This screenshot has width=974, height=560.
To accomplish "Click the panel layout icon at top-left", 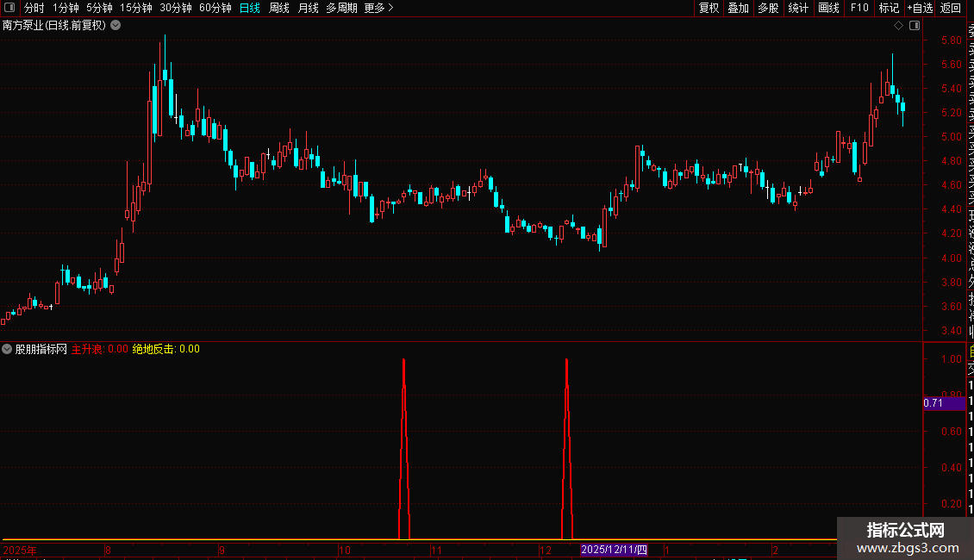I will 9,8.
